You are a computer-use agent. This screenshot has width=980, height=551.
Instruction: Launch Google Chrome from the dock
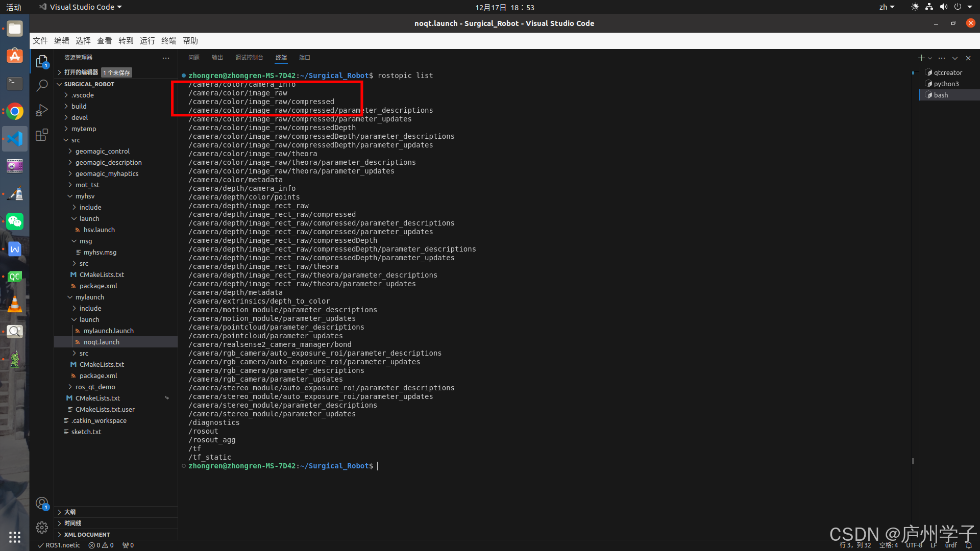(x=15, y=111)
